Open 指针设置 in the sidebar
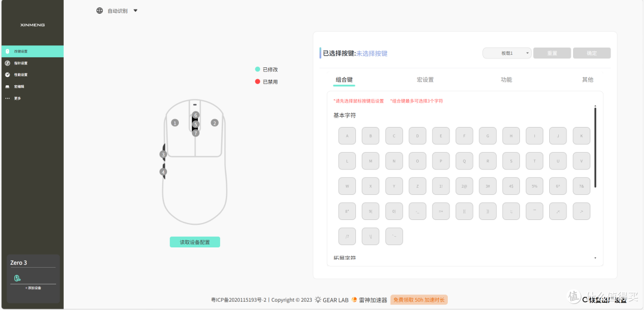This screenshot has width=644, height=310. click(32, 63)
